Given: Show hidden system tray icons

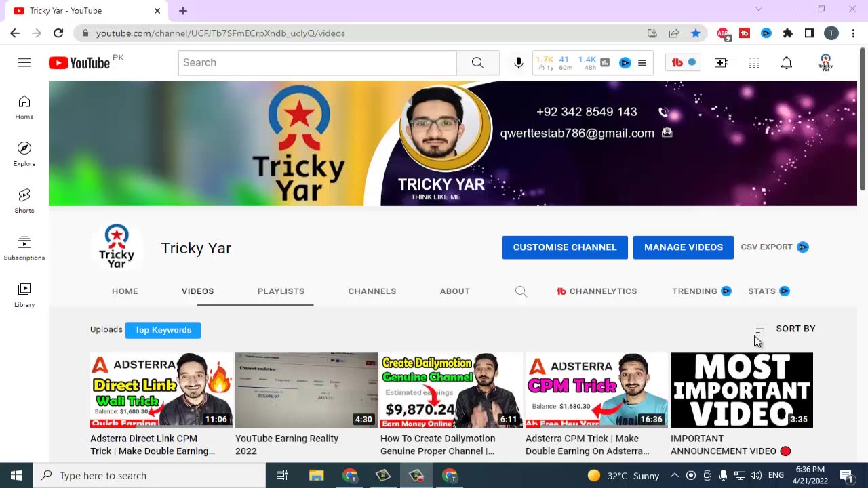Looking at the screenshot, I should click(x=674, y=476).
